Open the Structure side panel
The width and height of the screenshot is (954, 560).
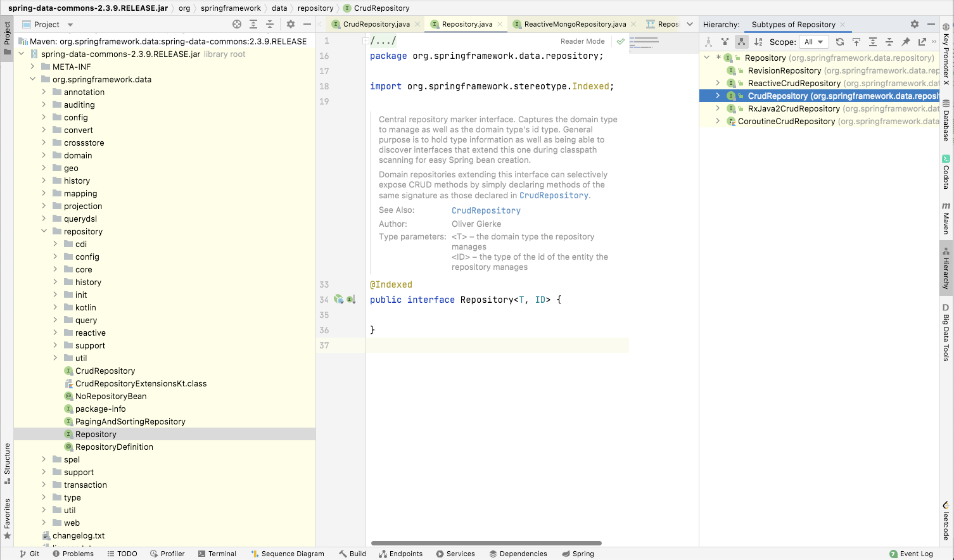coord(7,464)
